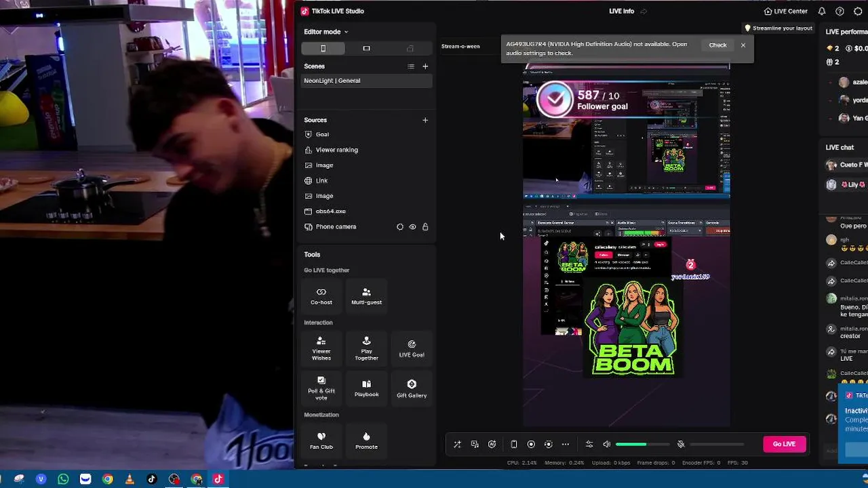This screenshot has width=868, height=488.
Task: Open the Editor mode dropdown
Action: tap(325, 32)
